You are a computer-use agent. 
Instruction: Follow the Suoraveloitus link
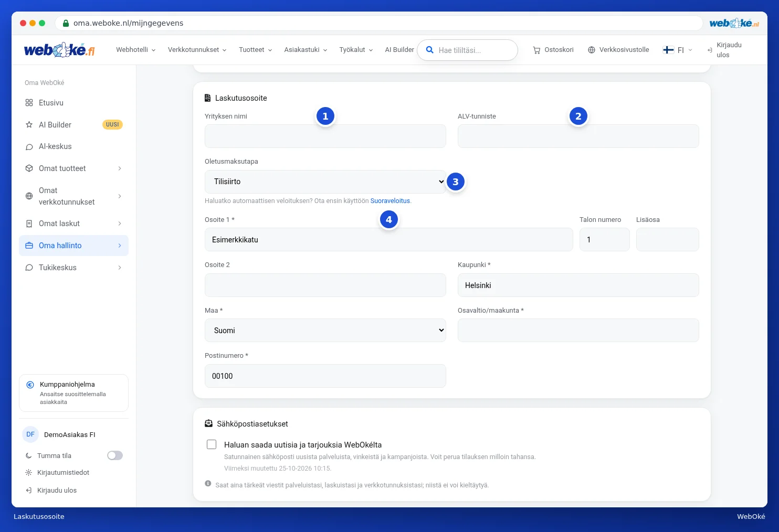[390, 201]
